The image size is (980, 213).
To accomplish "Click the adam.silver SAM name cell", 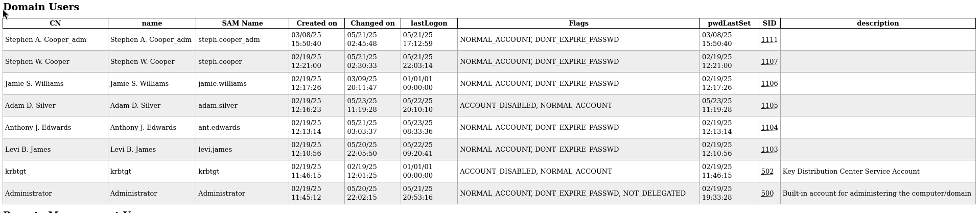I will [x=218, y=106].
